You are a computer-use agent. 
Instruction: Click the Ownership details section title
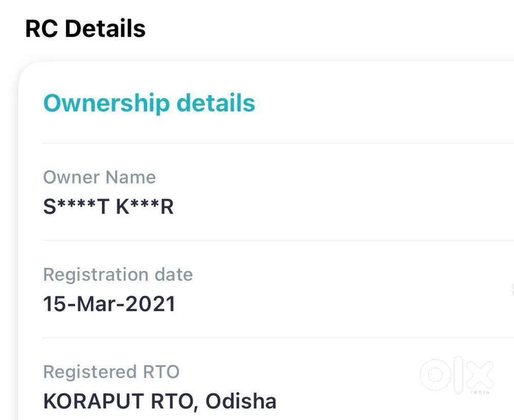coord(149,103)
